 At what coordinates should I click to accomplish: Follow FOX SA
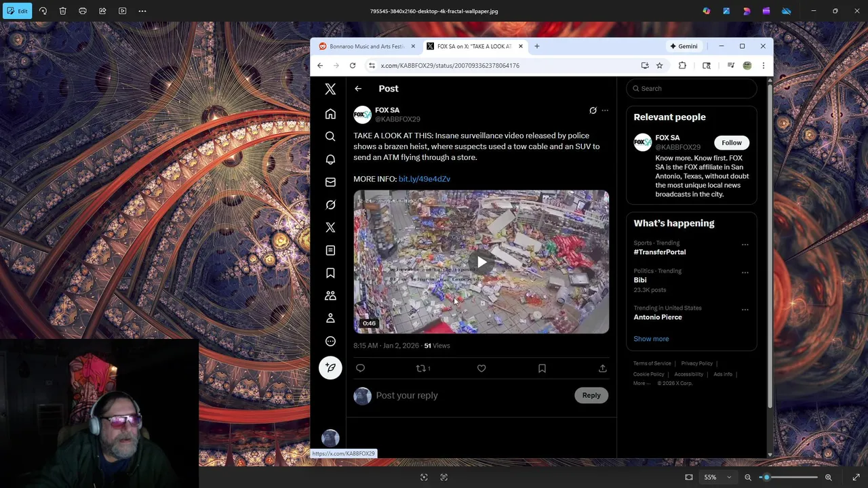coord(732,143)
